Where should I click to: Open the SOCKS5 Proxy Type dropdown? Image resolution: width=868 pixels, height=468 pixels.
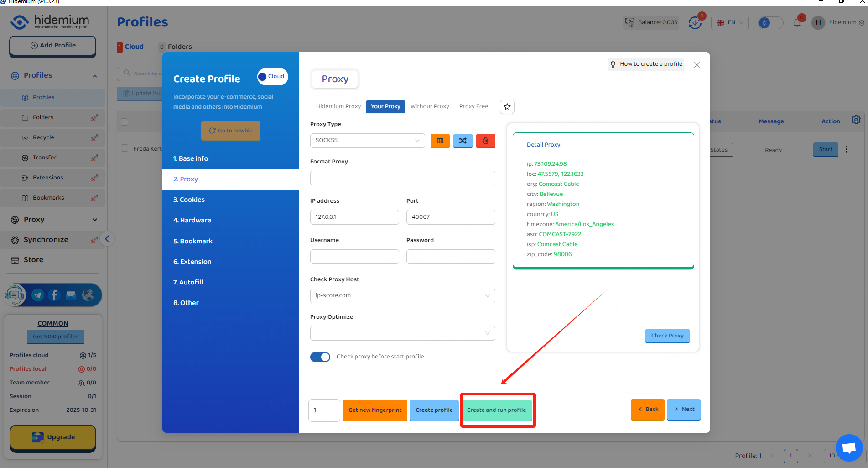tap(367, 141)
